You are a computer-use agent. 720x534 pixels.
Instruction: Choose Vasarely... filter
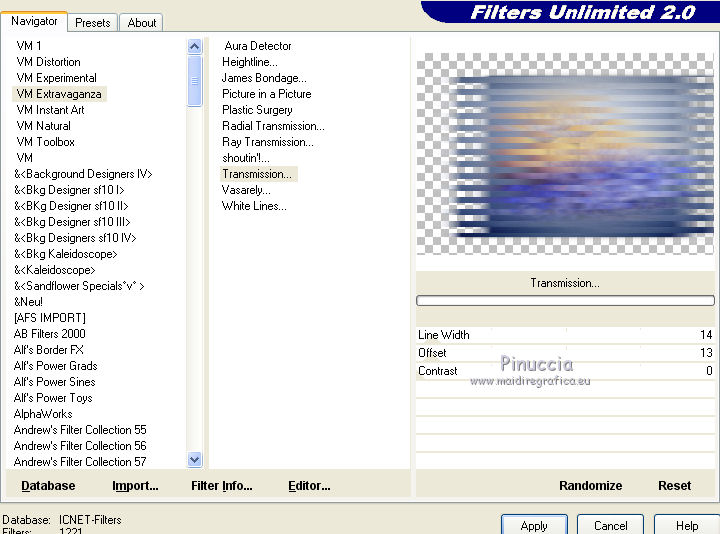246,190
